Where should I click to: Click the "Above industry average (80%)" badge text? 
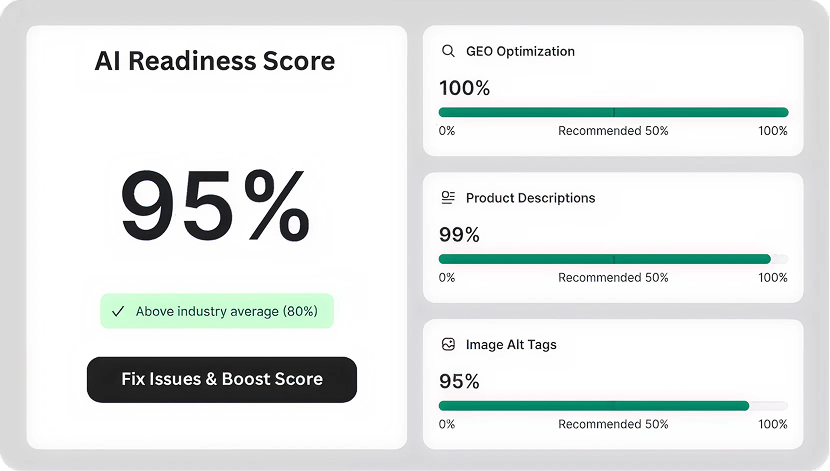227,311
